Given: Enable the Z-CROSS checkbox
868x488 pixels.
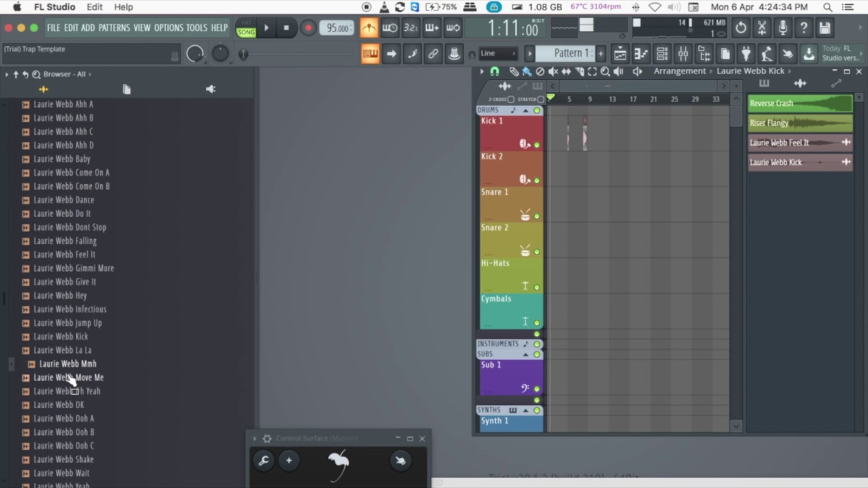Looking at the screenshot, I should point(511,100).
